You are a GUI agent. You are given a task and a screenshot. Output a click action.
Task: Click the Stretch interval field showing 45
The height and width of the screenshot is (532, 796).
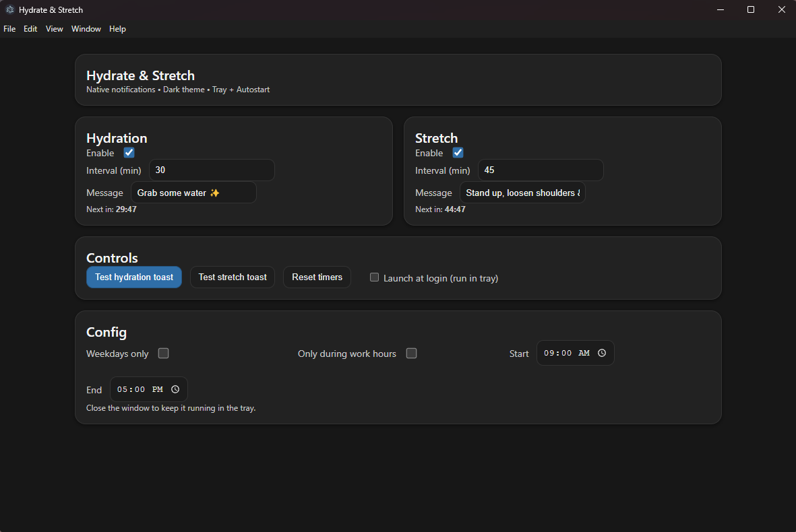[540, 170]
